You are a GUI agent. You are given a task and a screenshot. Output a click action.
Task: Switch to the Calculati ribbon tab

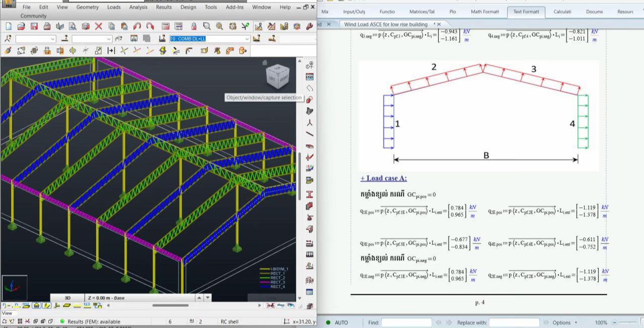click(562, 12)
